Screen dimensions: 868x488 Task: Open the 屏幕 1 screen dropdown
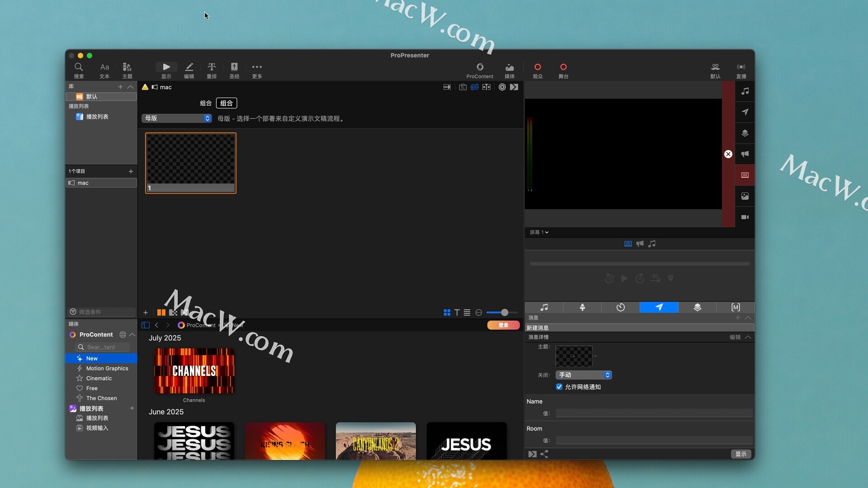539,232
